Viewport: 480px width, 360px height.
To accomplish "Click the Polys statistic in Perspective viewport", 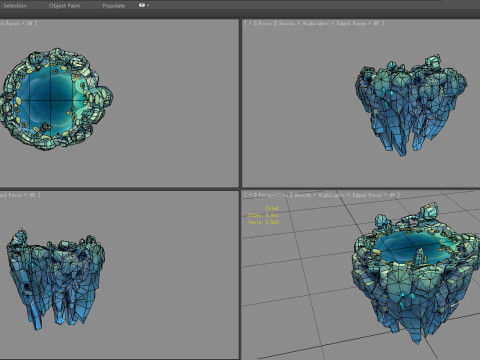I will pyautogui.click(x=263, y=215).
